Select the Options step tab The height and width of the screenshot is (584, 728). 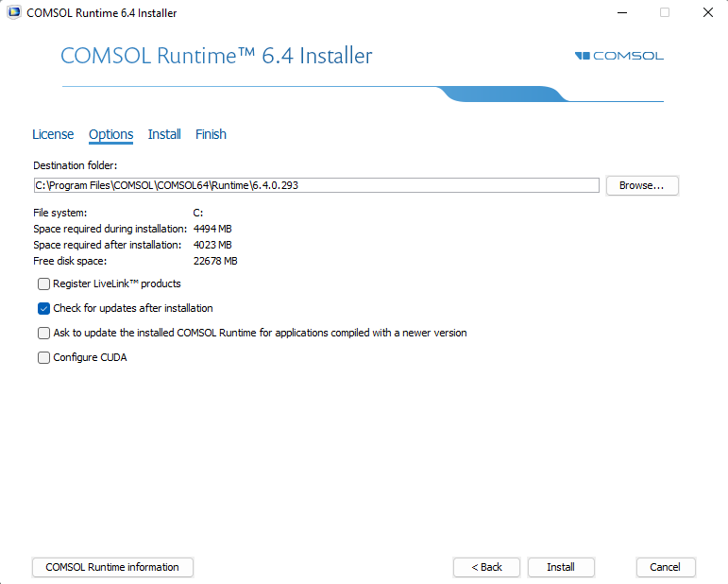pos(110,134)
